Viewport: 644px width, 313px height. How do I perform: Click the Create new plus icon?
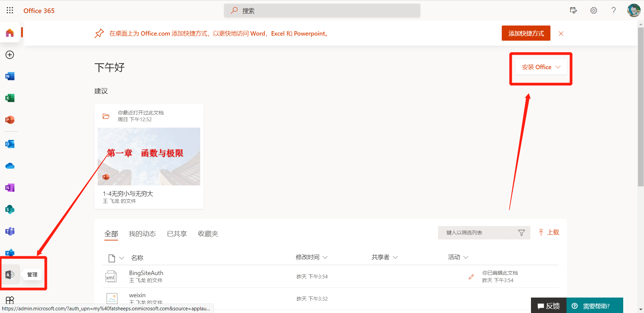10,55
